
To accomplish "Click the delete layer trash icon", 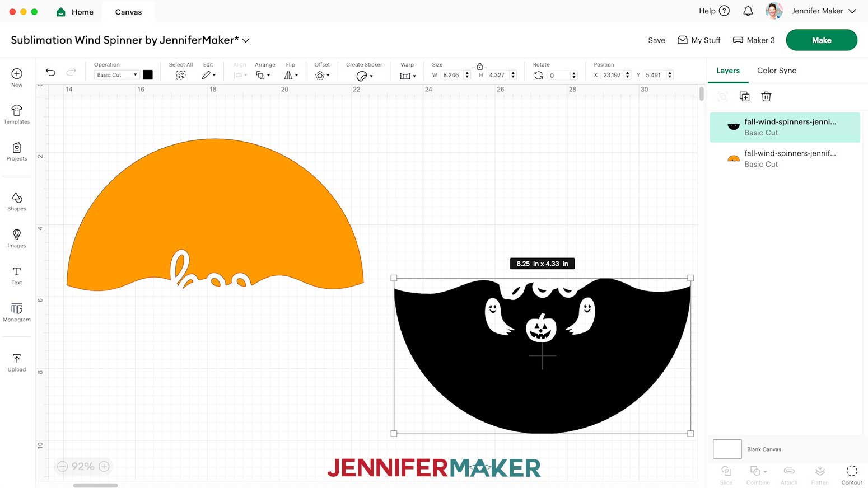I will pyautogui.click(x=767, y=97).
